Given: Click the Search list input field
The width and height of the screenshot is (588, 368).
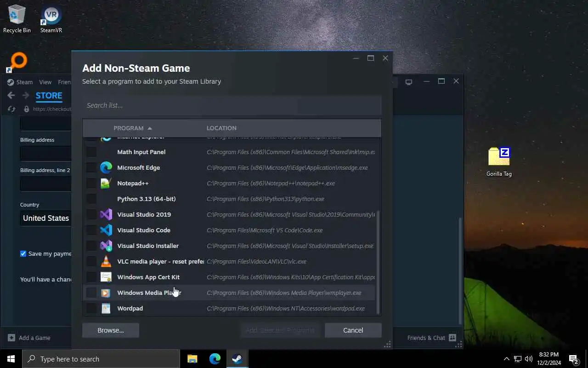Looking at the screenshot, I should tap(232, 105).
